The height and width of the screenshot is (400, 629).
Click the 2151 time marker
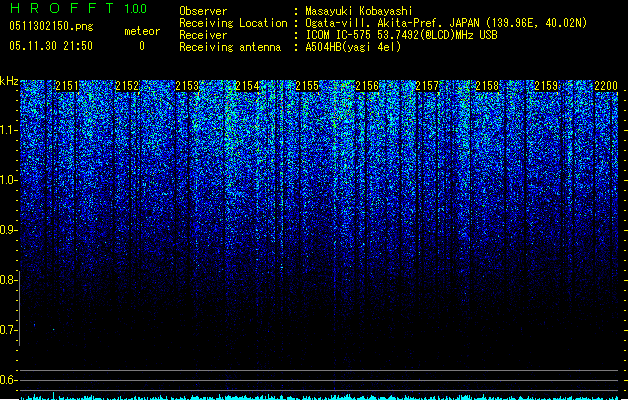pos(67,86)
